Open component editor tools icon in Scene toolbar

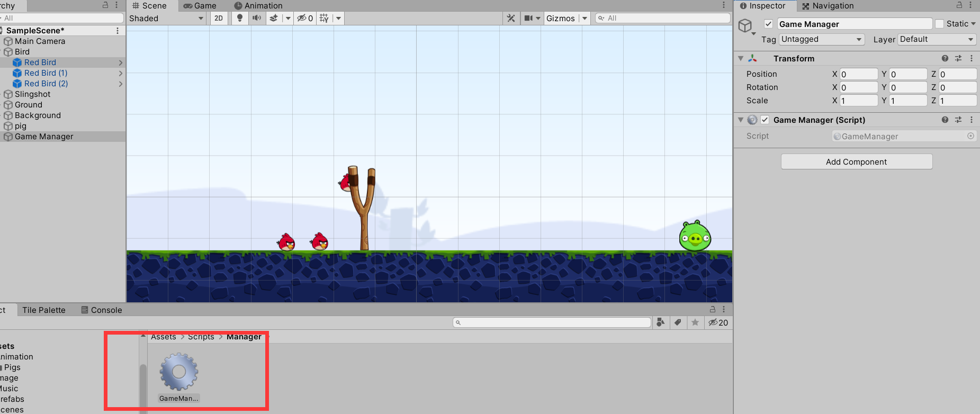[511, 18]
